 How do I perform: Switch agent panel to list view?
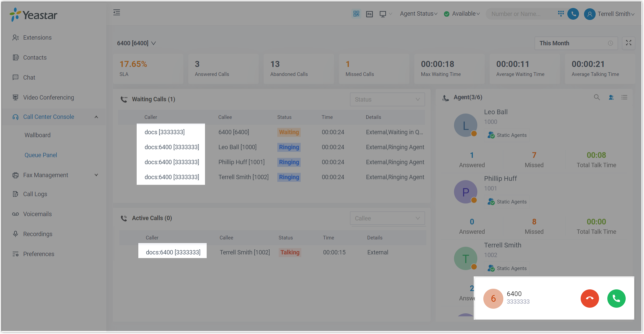coord(624,97)
